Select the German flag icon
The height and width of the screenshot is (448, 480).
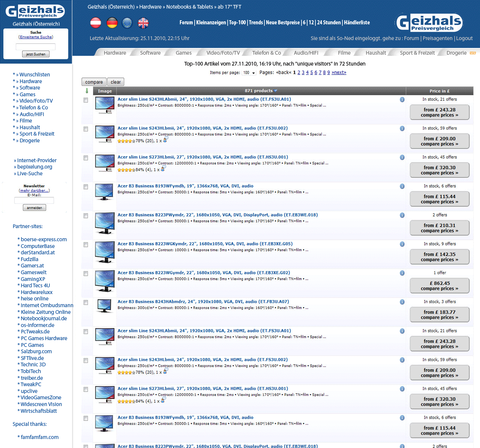click(x=112, y=23)
